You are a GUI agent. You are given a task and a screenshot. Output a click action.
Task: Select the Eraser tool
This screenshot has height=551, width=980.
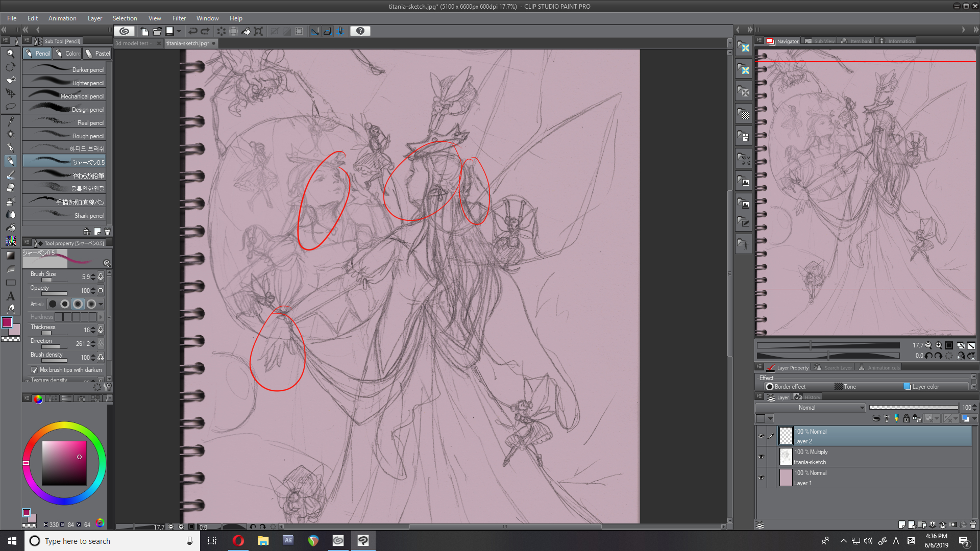pyautogui.click(x=10, y=188)
